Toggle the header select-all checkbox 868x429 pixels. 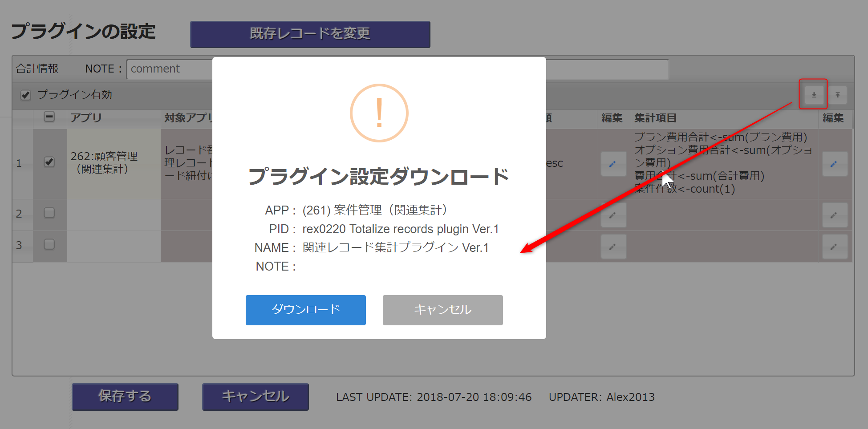49,117
